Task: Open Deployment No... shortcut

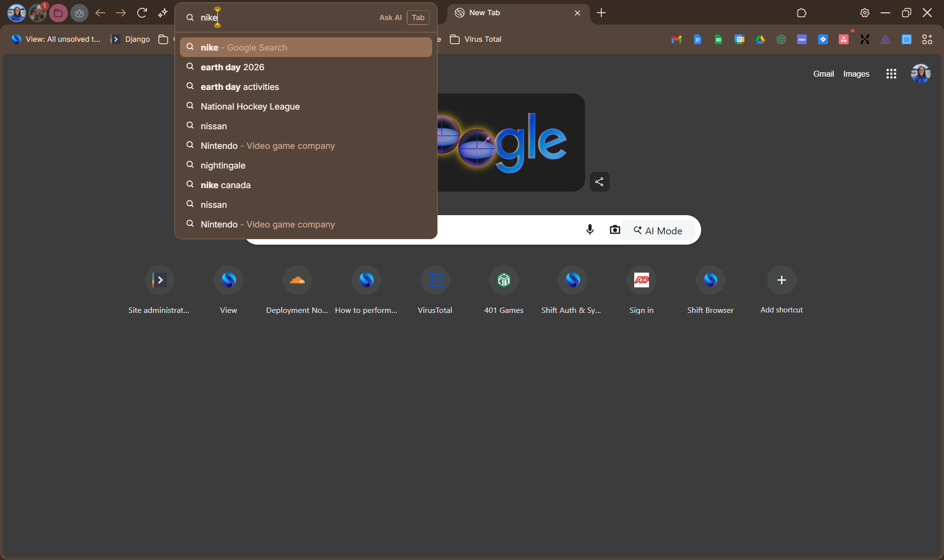Action: point(297,290)
